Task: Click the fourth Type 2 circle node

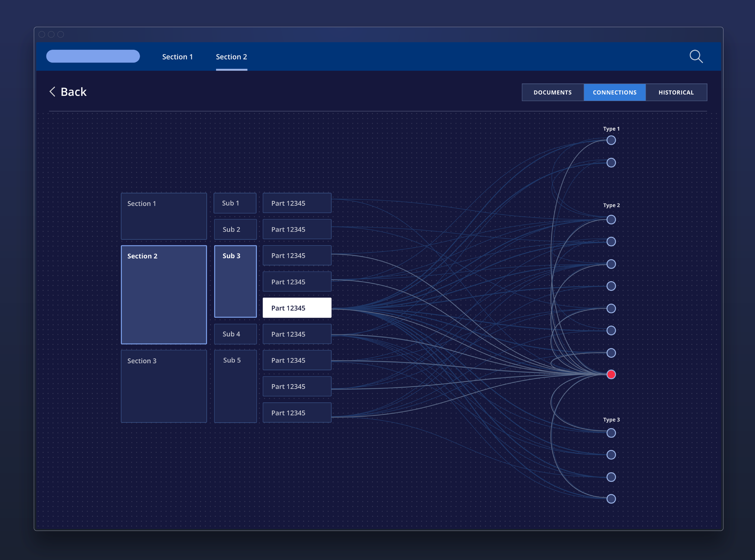Action: 611,285
